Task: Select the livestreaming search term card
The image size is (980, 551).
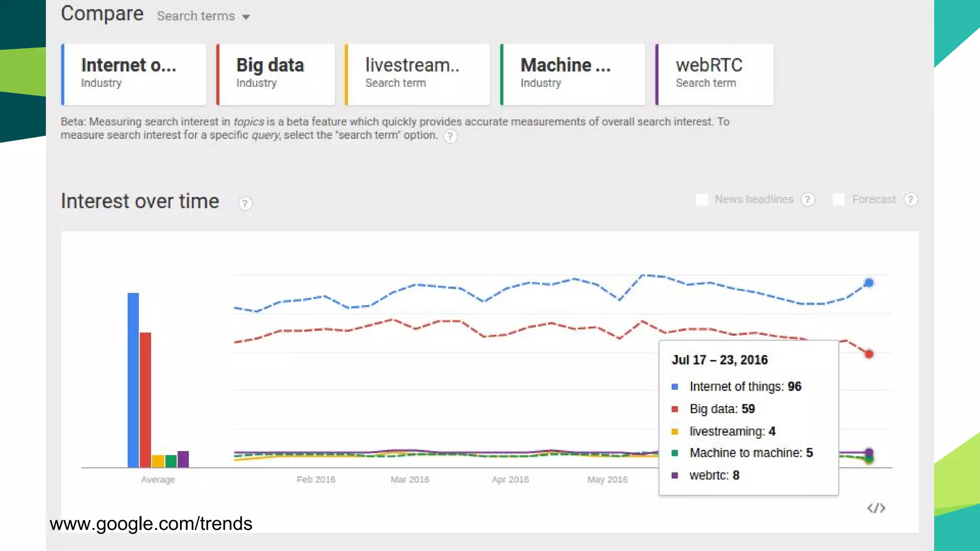Action: (417, 75)
